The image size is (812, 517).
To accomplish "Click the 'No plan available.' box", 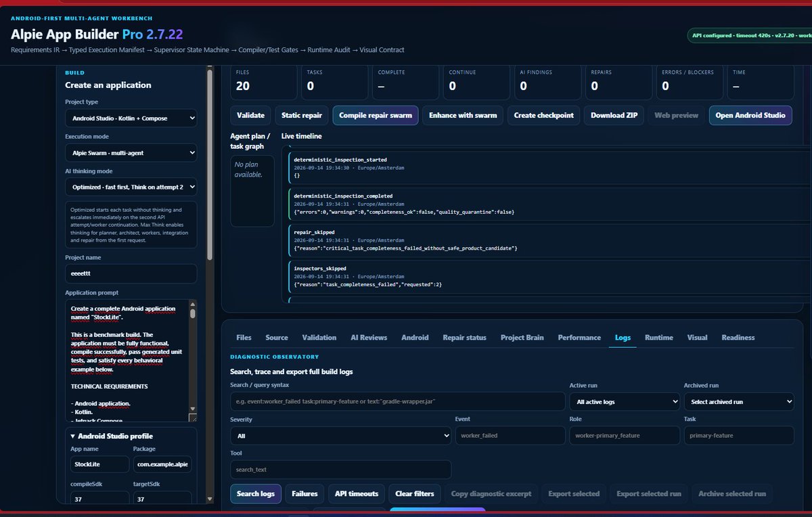I will click(252, 191).
